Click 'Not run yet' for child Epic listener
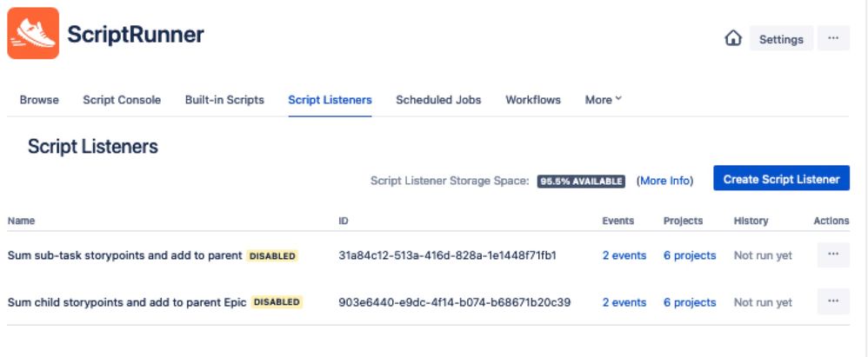 point(763,302)
